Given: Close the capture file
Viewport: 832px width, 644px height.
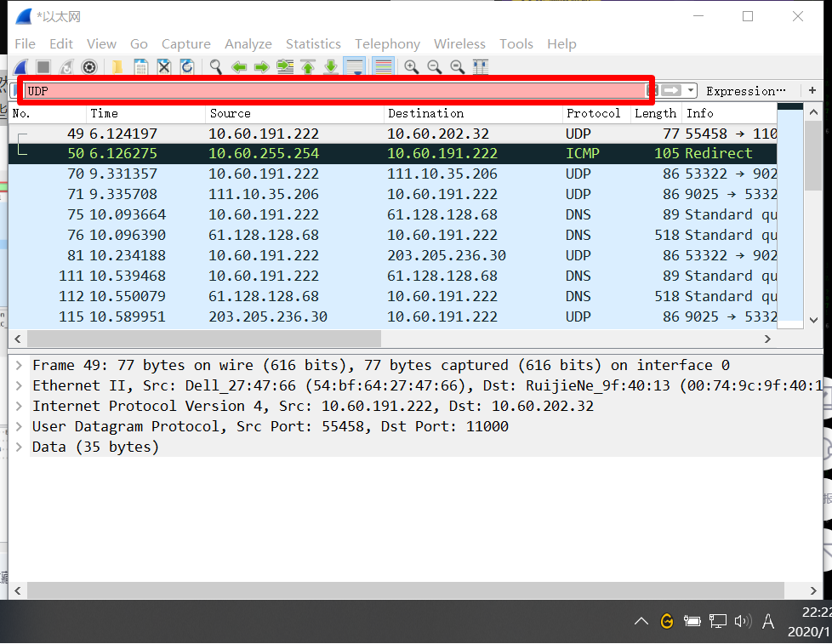Looking at the screenshot, I should point(164,67).
